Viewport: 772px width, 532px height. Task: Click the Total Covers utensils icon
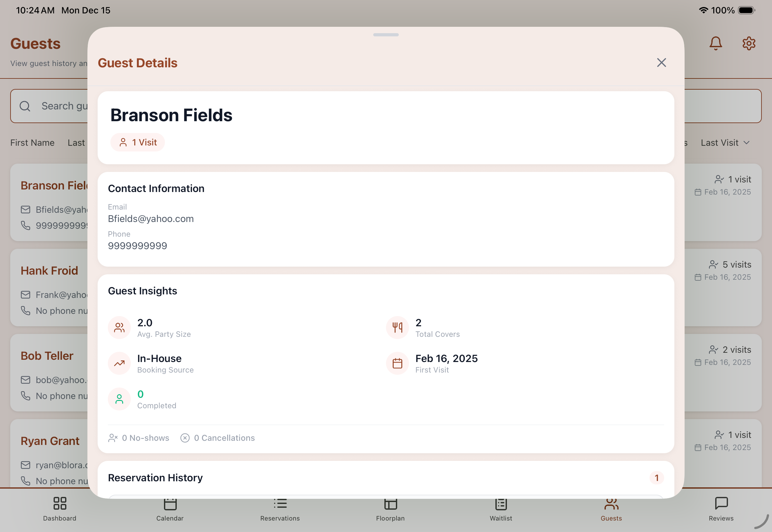pos(397,327)
